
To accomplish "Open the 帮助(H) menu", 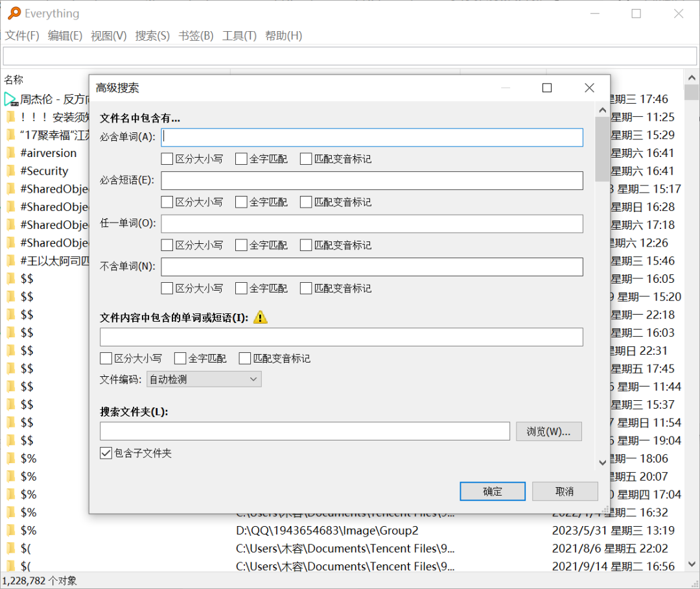I will coord(283,36).
